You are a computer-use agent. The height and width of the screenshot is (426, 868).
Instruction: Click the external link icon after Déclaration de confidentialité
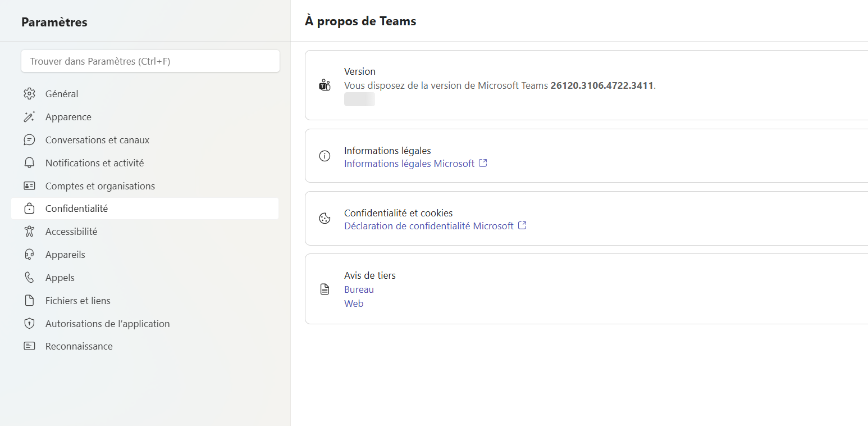point(522,226)
